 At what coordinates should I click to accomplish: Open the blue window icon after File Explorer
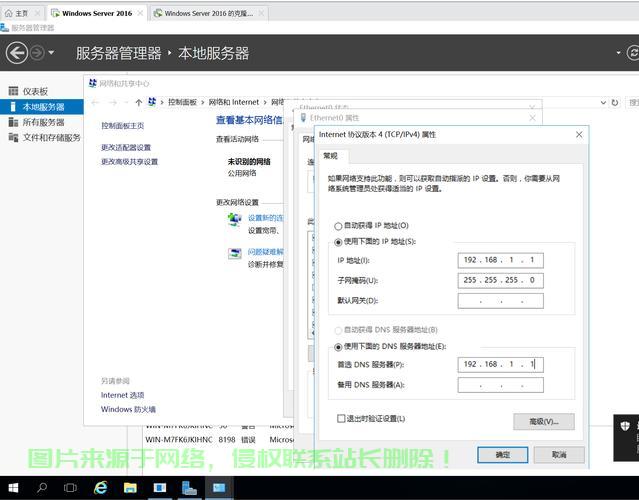click(159, 488)
